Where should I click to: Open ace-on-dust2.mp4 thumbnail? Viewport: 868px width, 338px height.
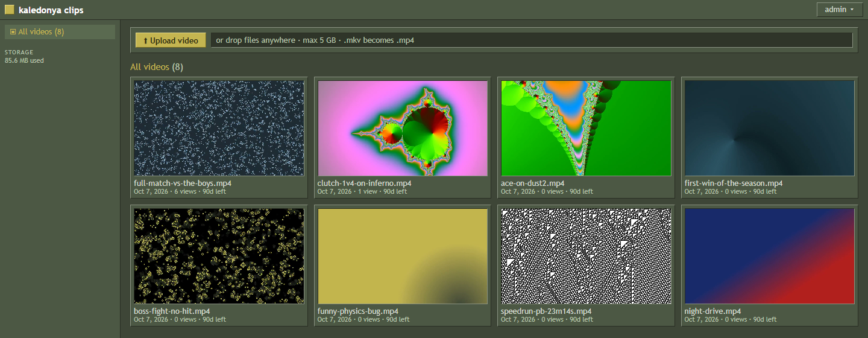[586, 129]
